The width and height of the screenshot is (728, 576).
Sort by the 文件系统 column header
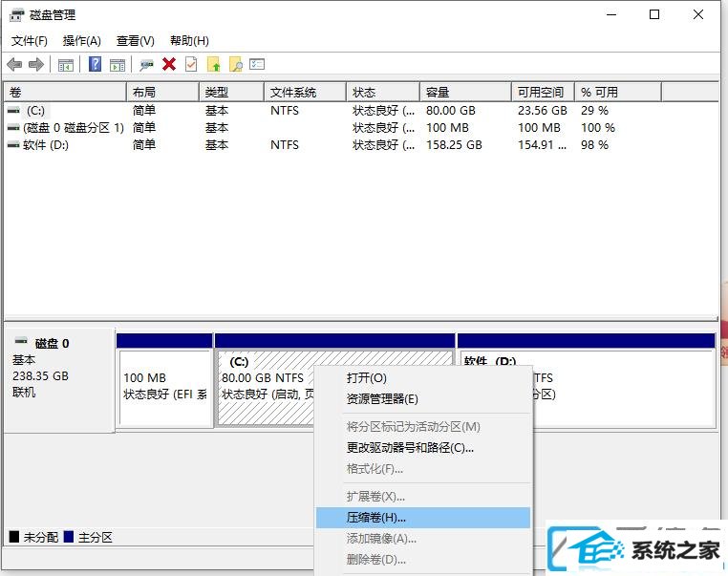point(305,92)
